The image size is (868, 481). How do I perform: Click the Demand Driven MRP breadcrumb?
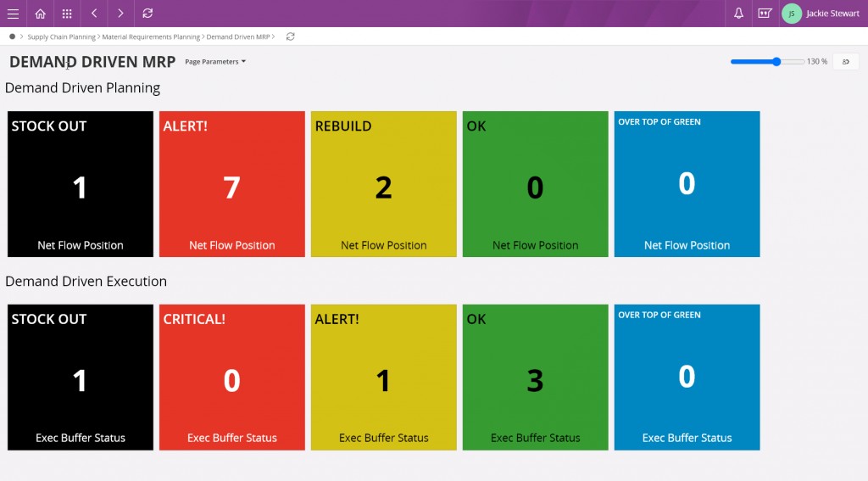(238, 37)
